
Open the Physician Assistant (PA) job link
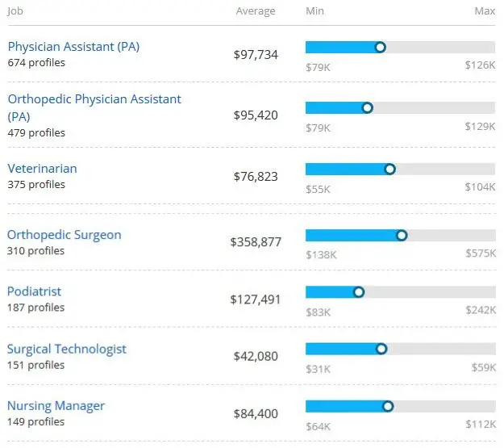coord(73,47)
